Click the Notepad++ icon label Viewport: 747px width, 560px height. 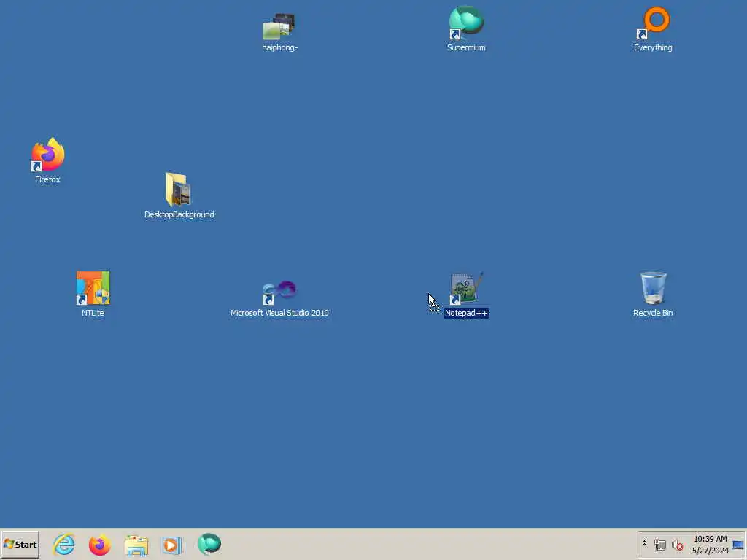tap(466, 313)
